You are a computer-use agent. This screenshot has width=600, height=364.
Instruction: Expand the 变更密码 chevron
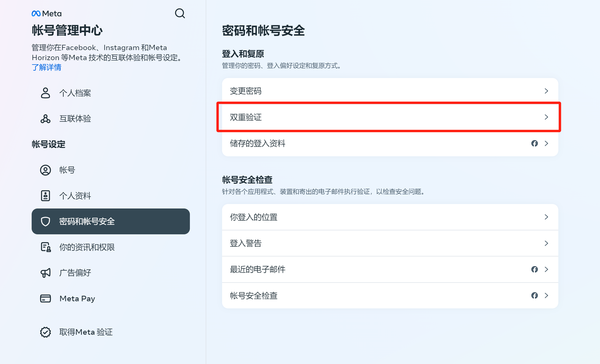pos(546,91)
